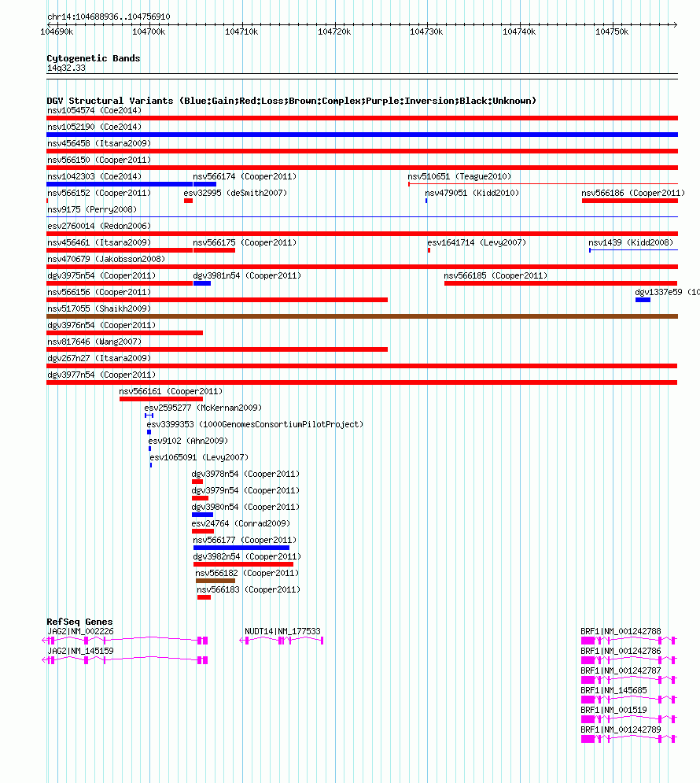The image size is (700, 783).
Task: Click nsv566161 (Cooper2011) label
Action: pos(171,391)
